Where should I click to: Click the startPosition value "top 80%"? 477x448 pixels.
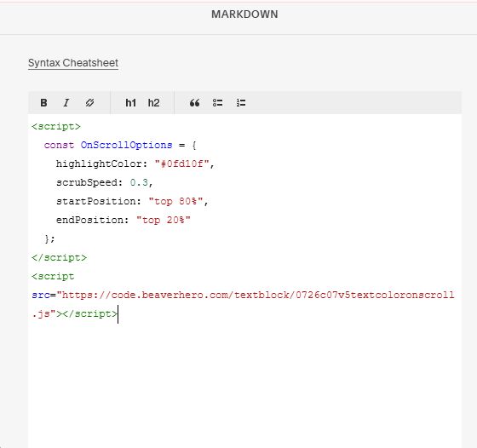[x=175, y=201]
